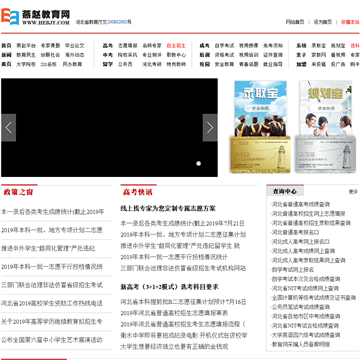Open 中考 navigation category
360x360 pixels.
point(108,55)
